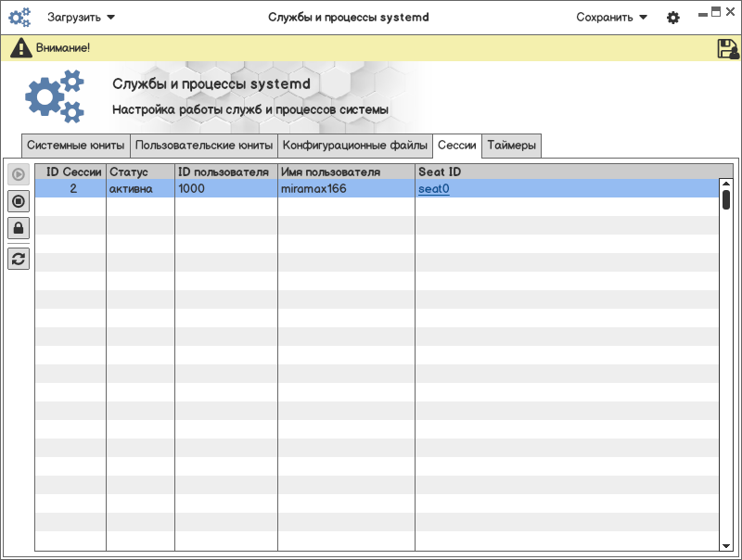
Task: Expand the Сохранить dropdown menu
Action: coord(611,18)
